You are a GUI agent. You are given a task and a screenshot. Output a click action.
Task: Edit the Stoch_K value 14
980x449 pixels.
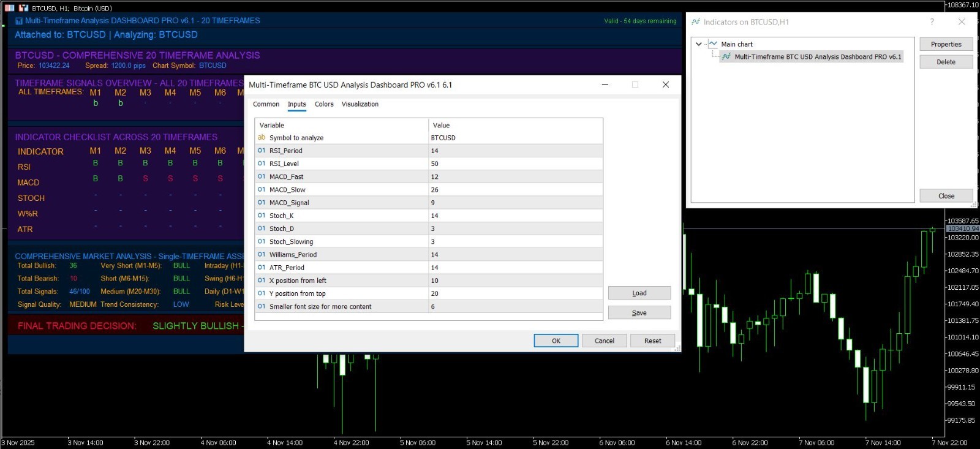(515, 216)
